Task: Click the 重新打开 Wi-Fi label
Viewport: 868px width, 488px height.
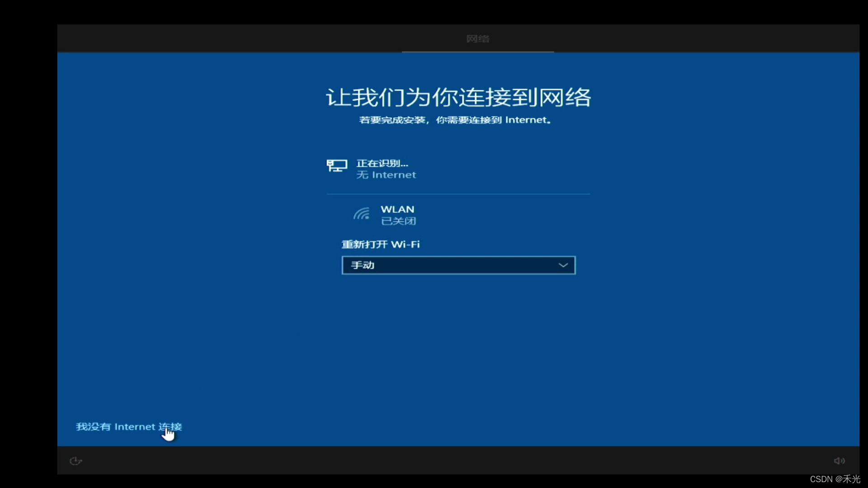Action: (381, 244)
